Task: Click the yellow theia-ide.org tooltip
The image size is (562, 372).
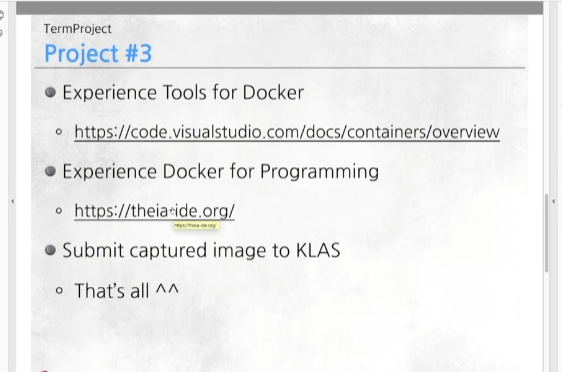Action: tap(196, 225)
